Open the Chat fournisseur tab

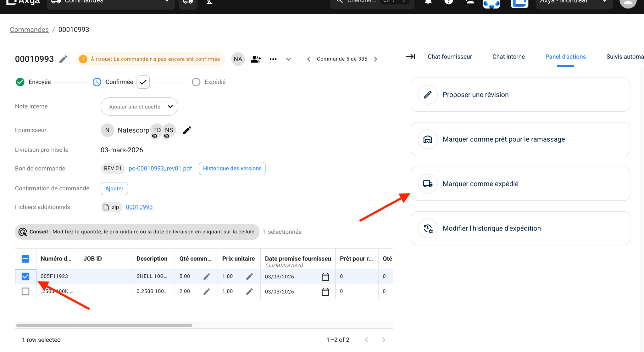pos(449,57)
